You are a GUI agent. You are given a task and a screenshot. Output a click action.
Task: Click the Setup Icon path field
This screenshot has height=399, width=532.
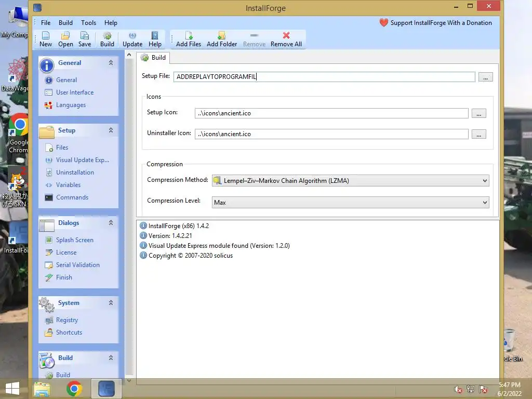331,113
